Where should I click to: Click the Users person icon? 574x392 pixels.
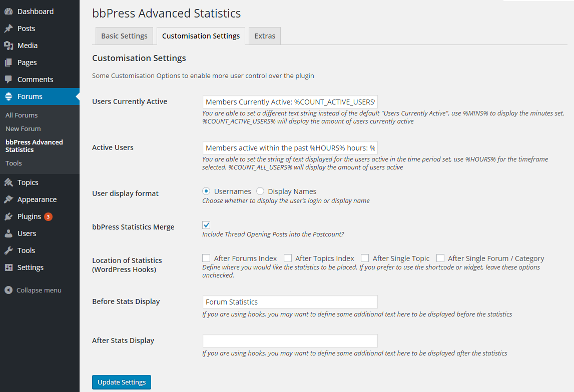pos(9,233)
